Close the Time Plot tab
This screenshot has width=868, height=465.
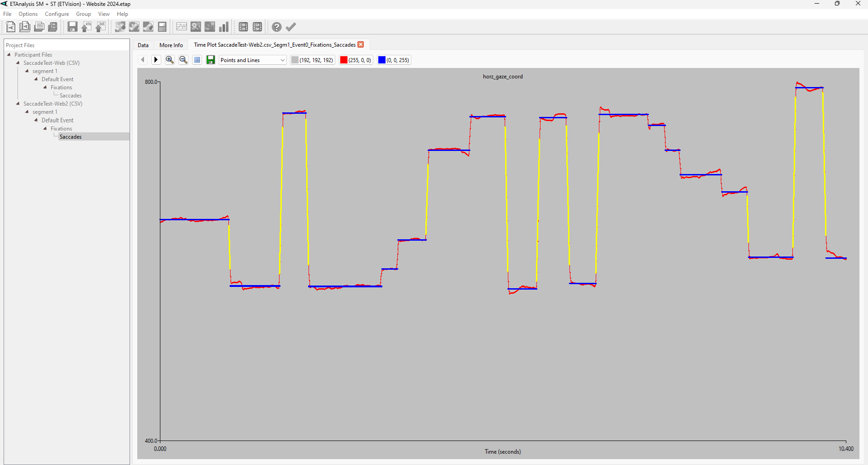(x=361, y=44)
